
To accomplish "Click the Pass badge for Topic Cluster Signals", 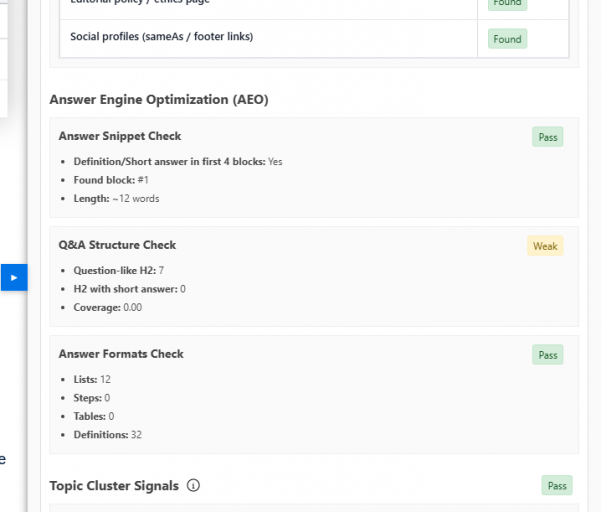I will point(557,486).
